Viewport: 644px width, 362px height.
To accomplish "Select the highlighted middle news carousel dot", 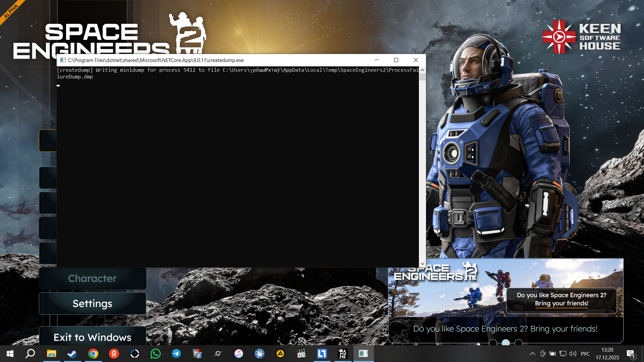I will 506,343.
